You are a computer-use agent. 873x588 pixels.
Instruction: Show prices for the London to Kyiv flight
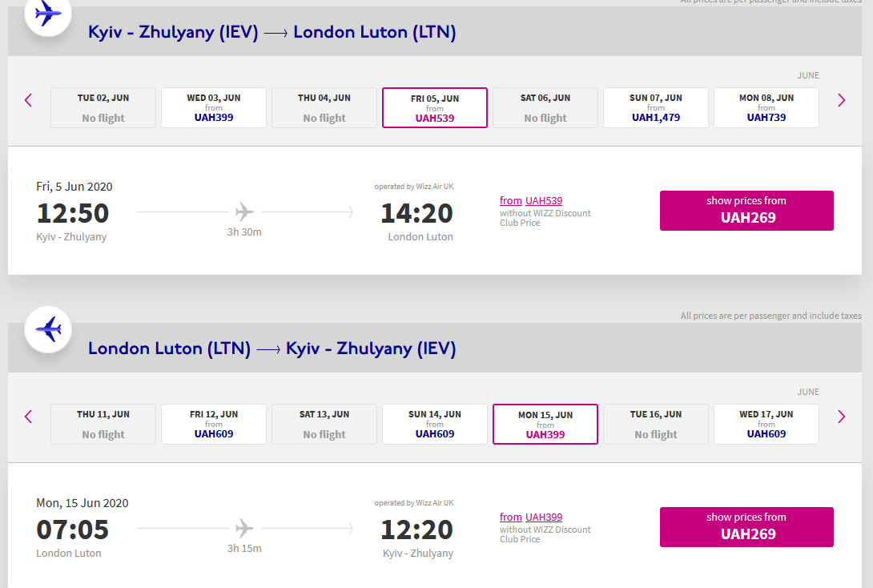(x=746, y=526)
